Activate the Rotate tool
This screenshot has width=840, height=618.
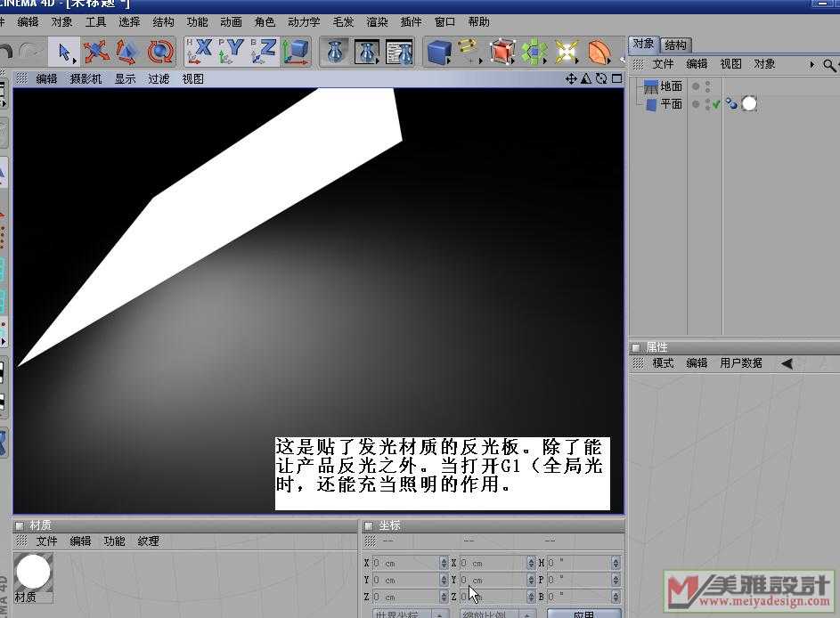click(160, 52)
